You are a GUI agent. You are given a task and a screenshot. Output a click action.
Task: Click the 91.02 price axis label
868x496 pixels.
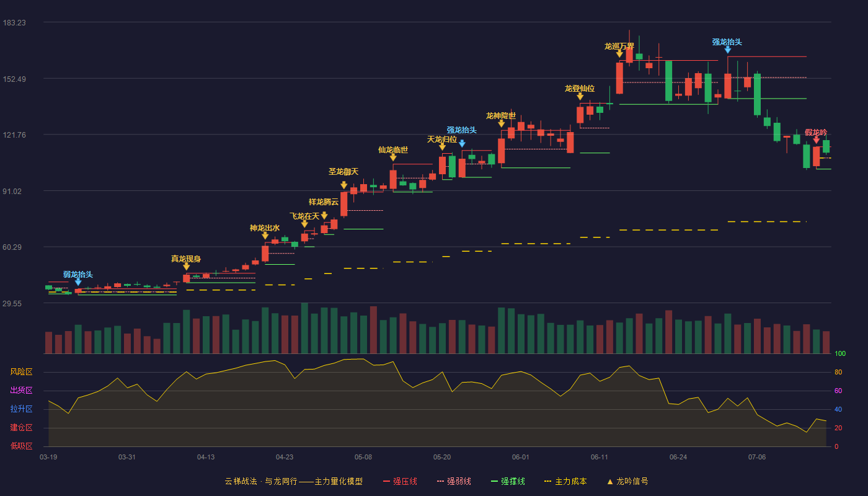(x=12, y=192)
